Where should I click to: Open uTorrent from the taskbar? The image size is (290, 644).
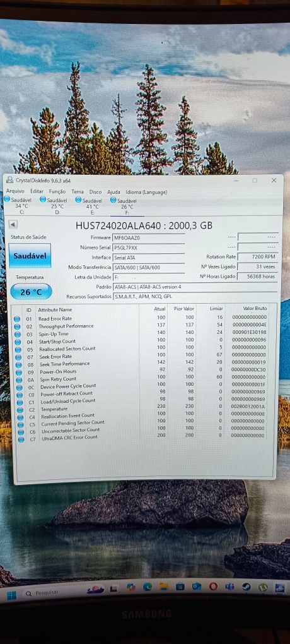[263, 588]
